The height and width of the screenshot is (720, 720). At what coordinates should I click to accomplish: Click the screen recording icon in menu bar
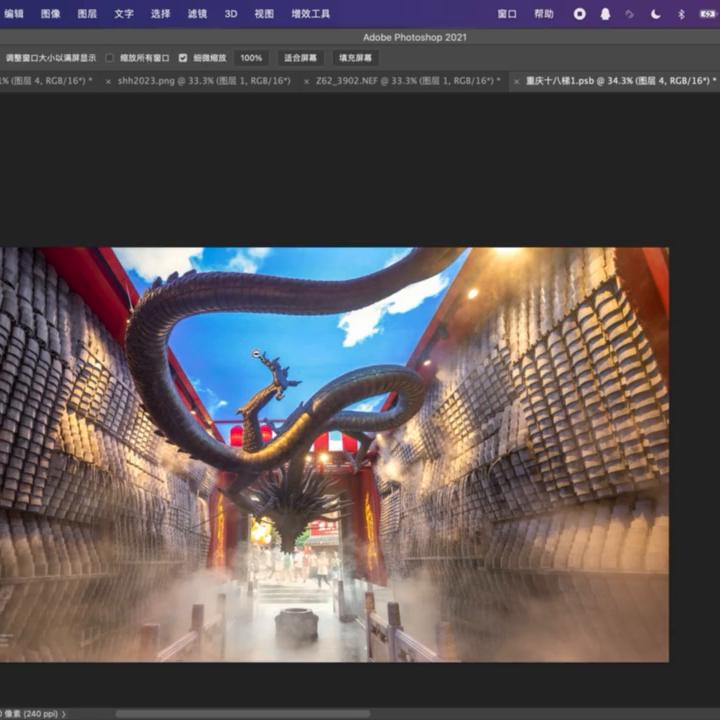[580, 14]
